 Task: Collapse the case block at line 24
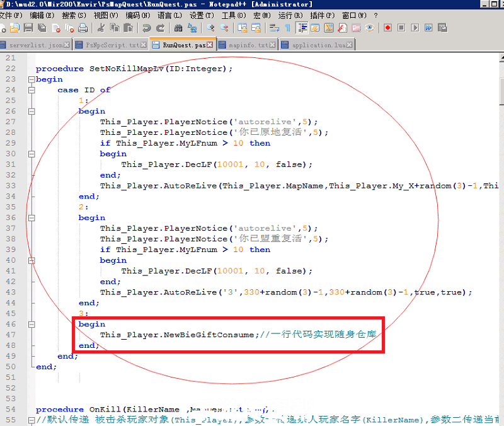tap(31, 90)
